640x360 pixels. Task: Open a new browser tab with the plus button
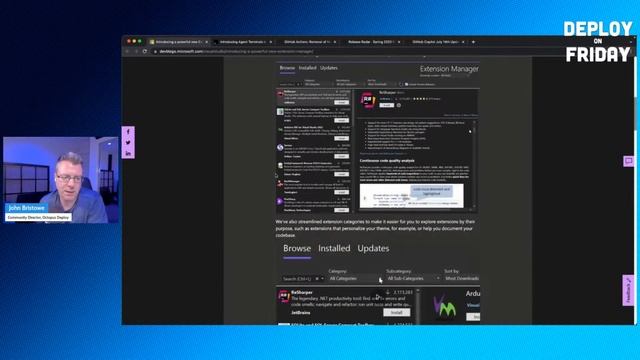click(x=473, y=42)
